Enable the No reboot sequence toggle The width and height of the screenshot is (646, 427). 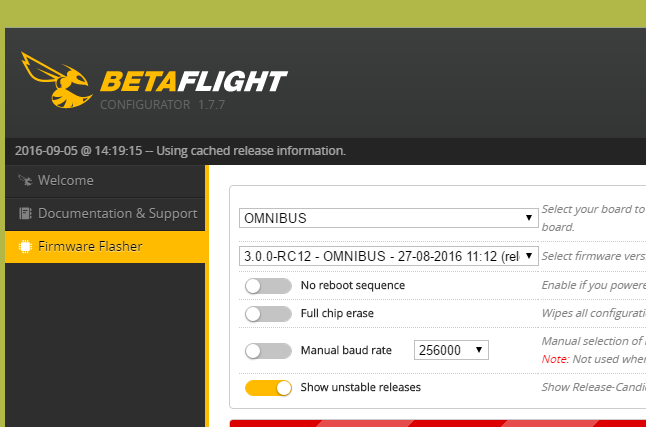coord(267,285)
